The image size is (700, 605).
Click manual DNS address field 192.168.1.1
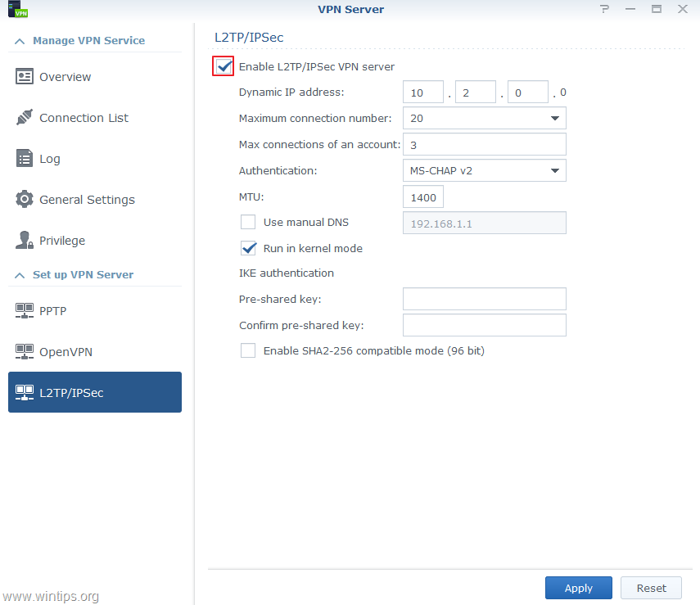485,223
